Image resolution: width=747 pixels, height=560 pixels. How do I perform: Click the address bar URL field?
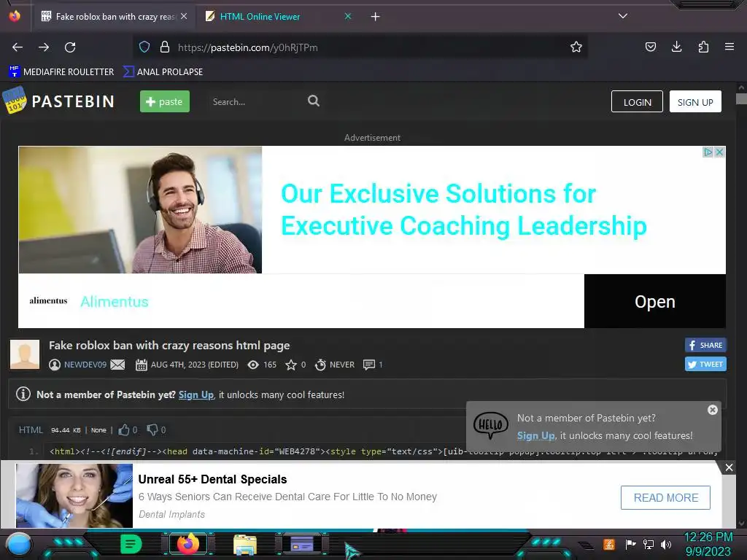pyautogui.click(x=360, y=47)
